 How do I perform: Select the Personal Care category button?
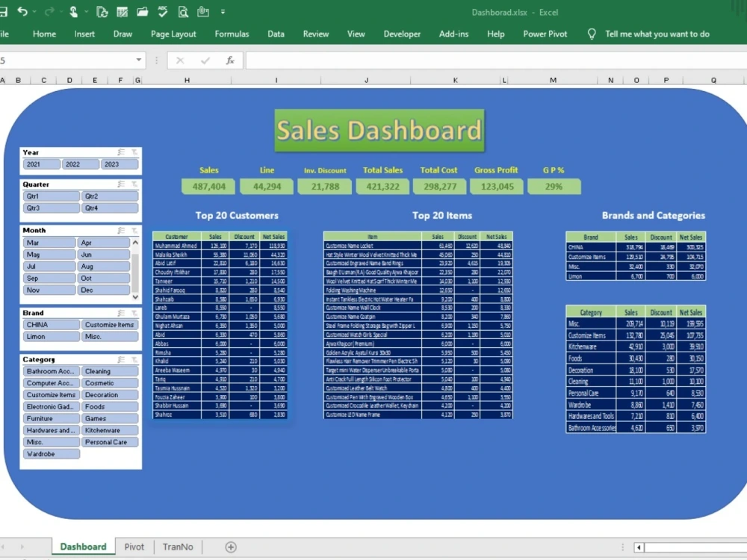point(110,442)
